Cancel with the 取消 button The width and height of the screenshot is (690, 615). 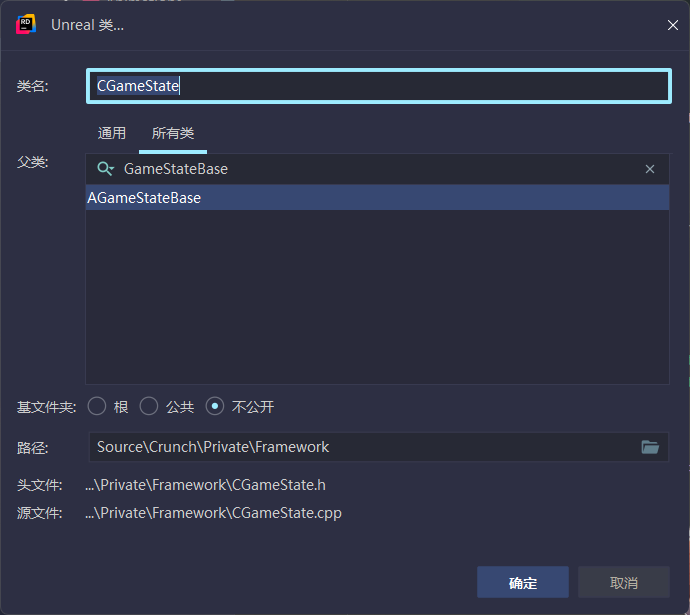624,582
